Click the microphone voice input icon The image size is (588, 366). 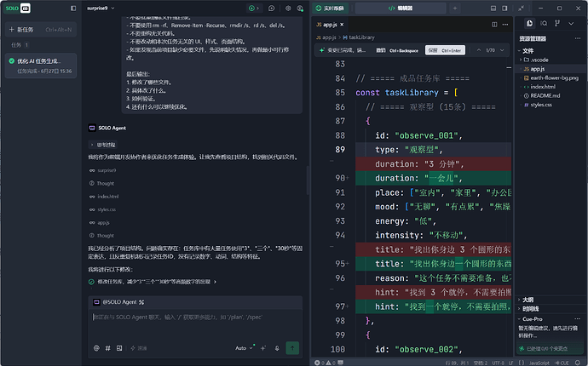277,348
